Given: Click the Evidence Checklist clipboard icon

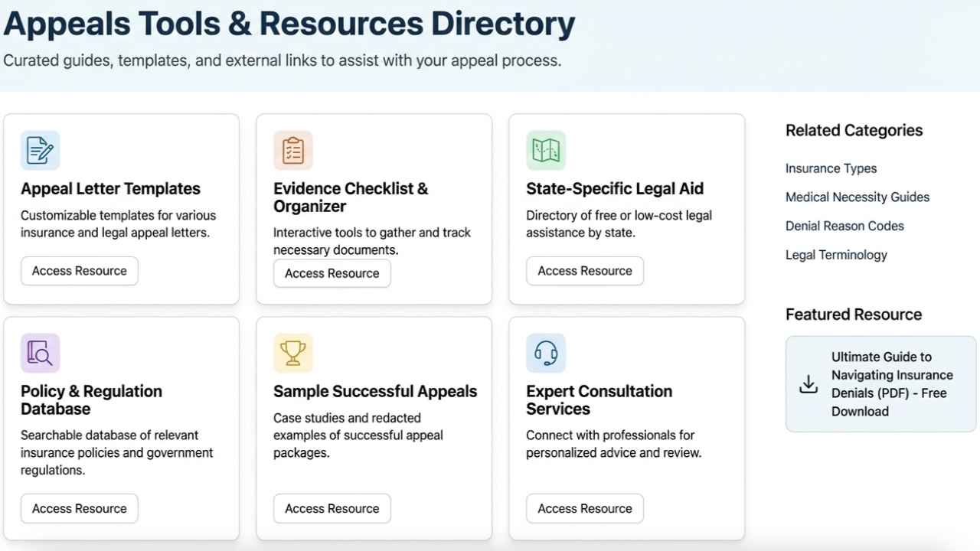Looking at the screenshot, I should click(x=292, y=150).
